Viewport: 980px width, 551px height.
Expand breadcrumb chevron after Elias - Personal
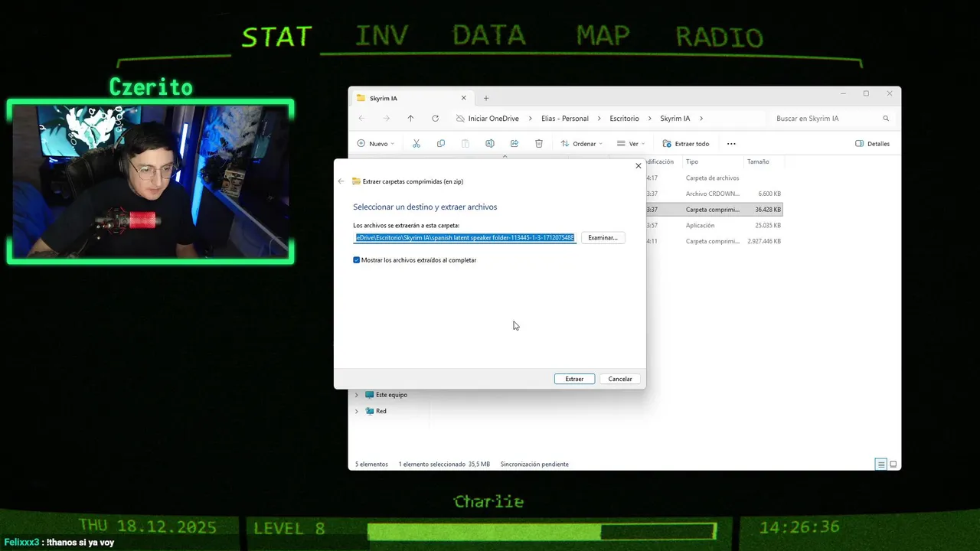pos(599,119)
